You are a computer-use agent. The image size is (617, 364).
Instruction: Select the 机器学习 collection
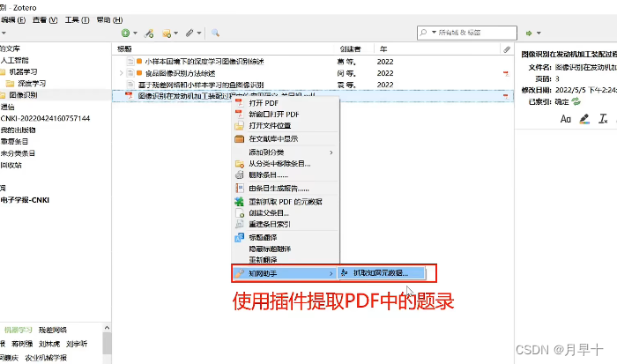click(23, 71)
